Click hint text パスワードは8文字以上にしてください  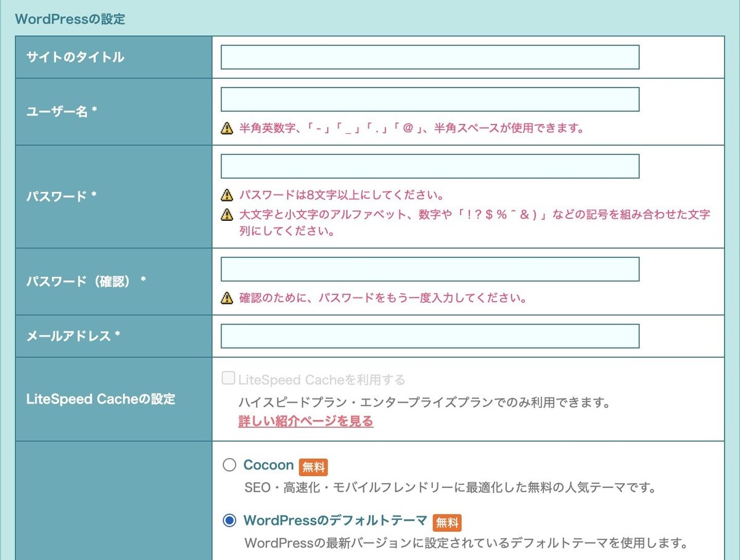pyautogui.click(x=342, y=196)
